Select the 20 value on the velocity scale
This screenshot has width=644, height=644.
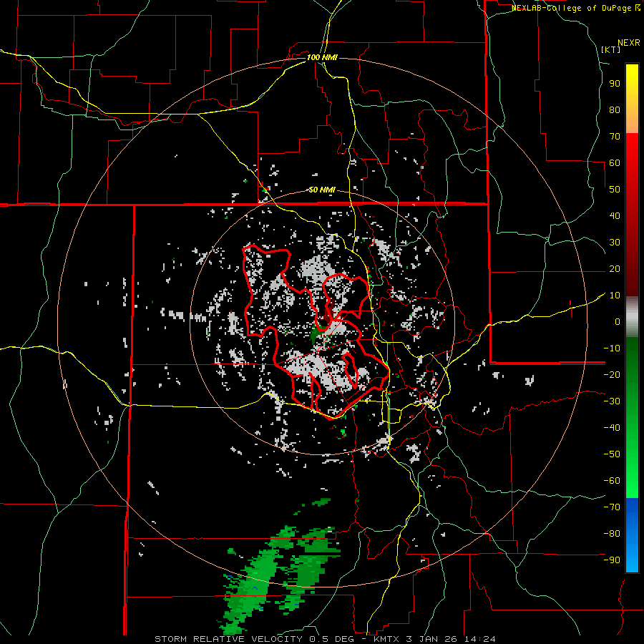pos(615,269)
